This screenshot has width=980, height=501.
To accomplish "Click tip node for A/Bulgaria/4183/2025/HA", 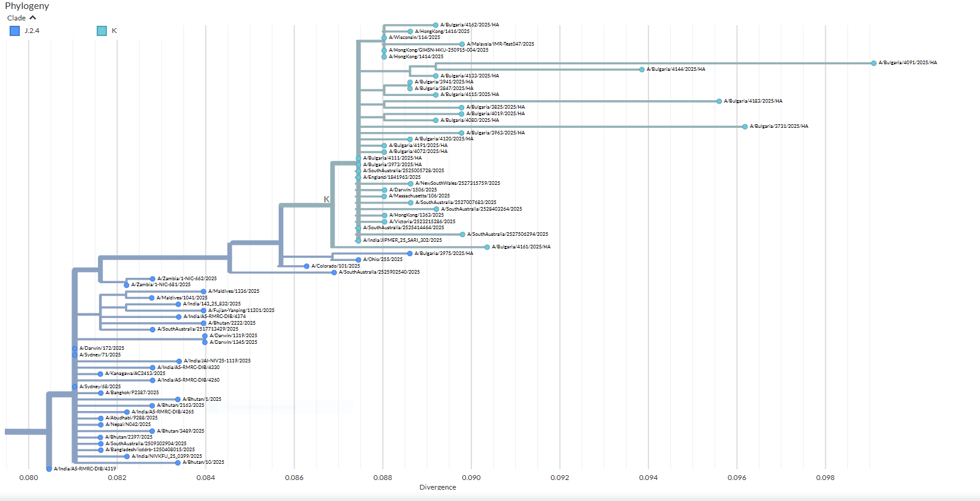I will pyautogui.click(x=719, y=101).
